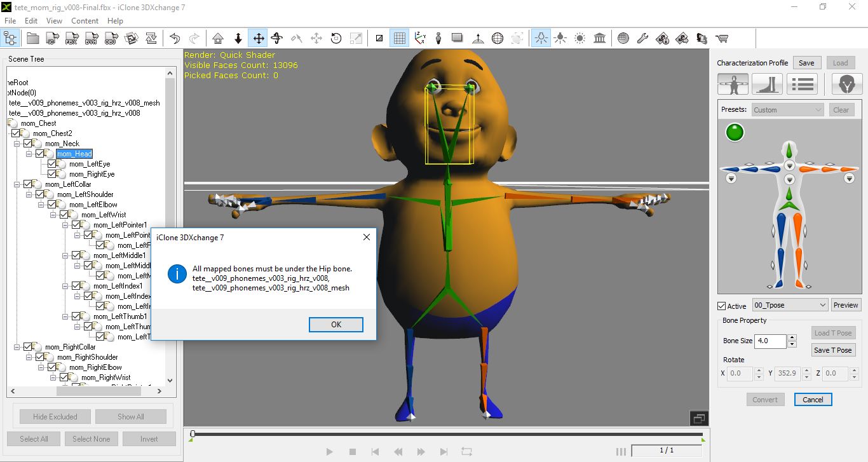868x462 pixels.
Task: Select the Home view icon
Action: [218, 39]
